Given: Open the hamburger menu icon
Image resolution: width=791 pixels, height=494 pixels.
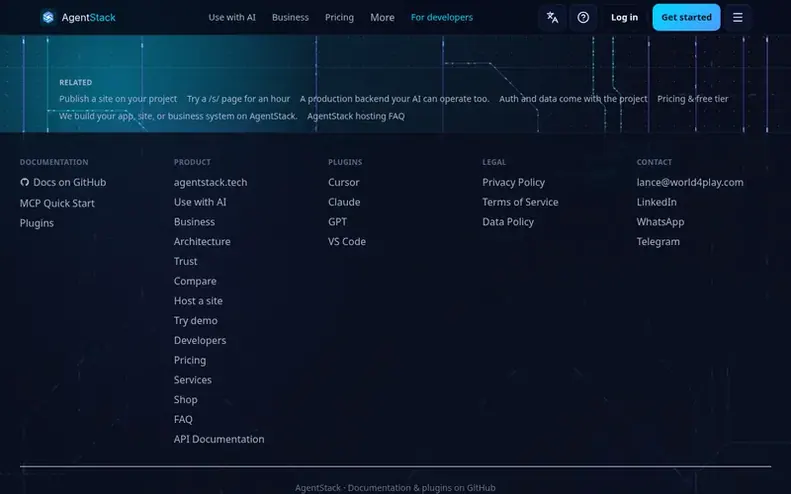Looking at the screenshot, I should [x=738, y=17].
